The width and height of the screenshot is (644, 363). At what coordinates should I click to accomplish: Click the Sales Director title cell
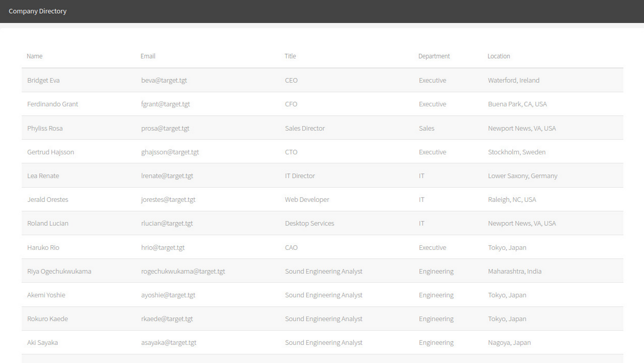pos(305,128)
